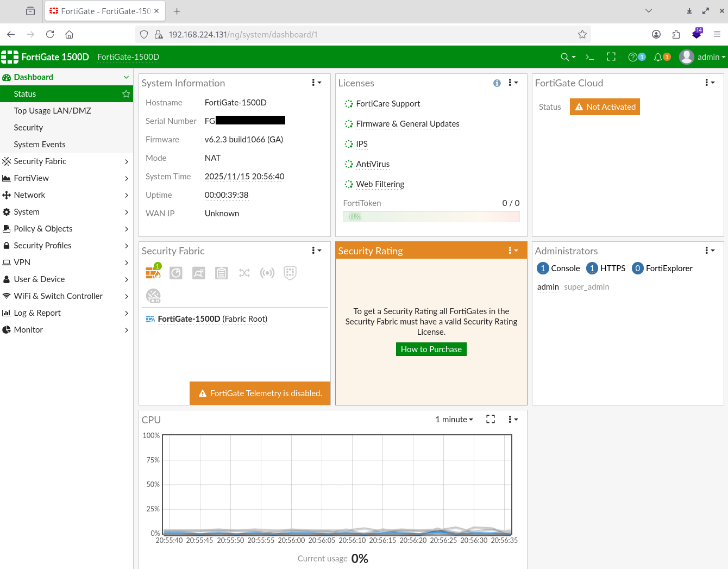This screenshot has height=569, width=728.
Task: Open the System Events dashboard
Action: (40, 145)
